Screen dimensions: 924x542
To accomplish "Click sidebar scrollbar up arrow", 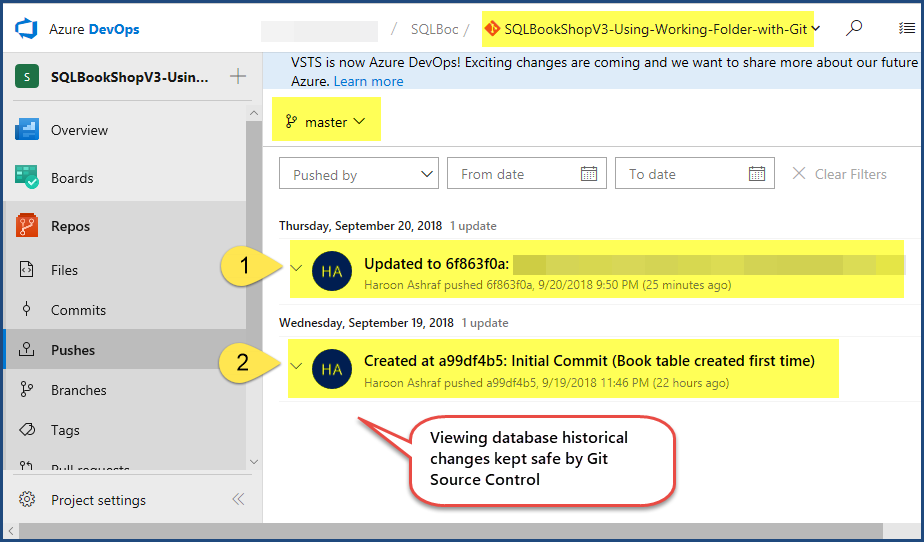I will point(254,113).
